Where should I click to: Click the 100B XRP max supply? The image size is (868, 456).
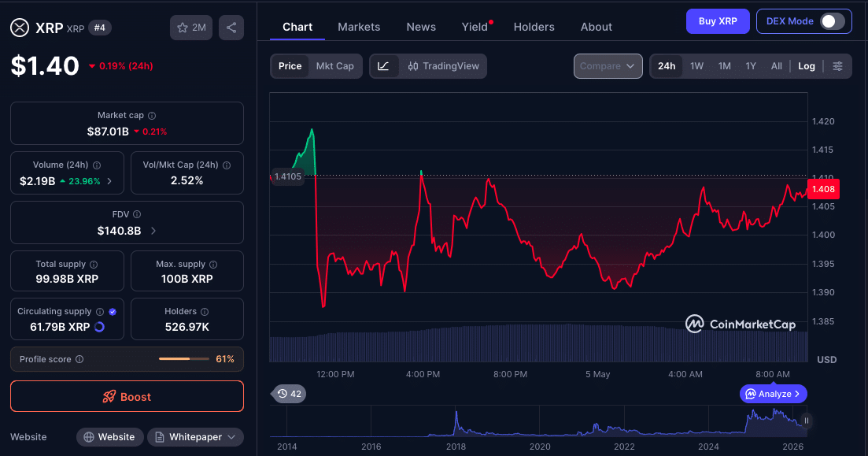tap(187, 279)
